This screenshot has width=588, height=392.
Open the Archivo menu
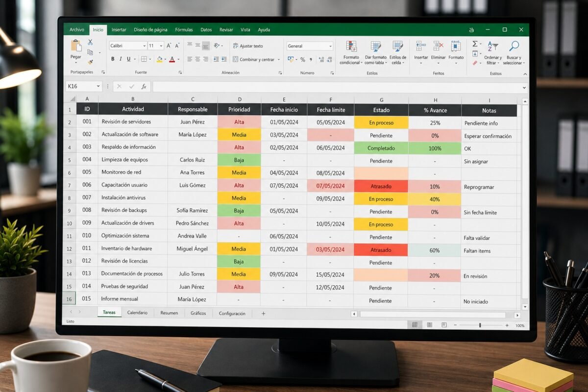coord(76,30)
